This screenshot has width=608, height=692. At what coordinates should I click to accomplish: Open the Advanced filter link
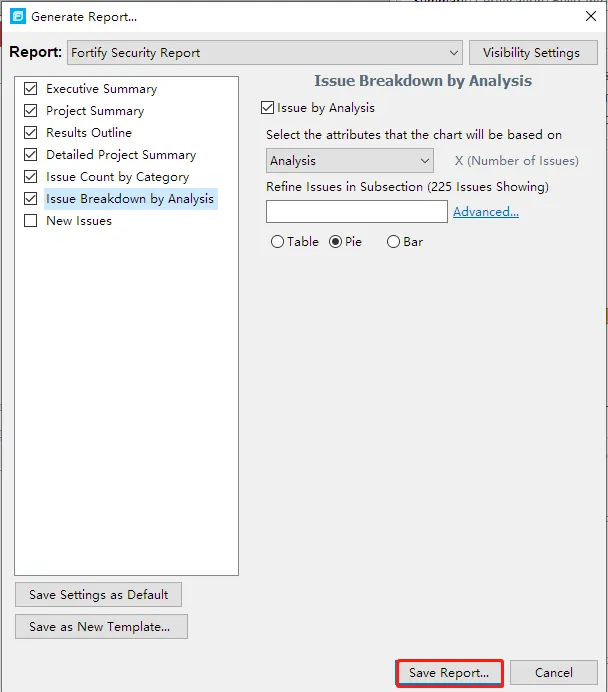(486, 212)
